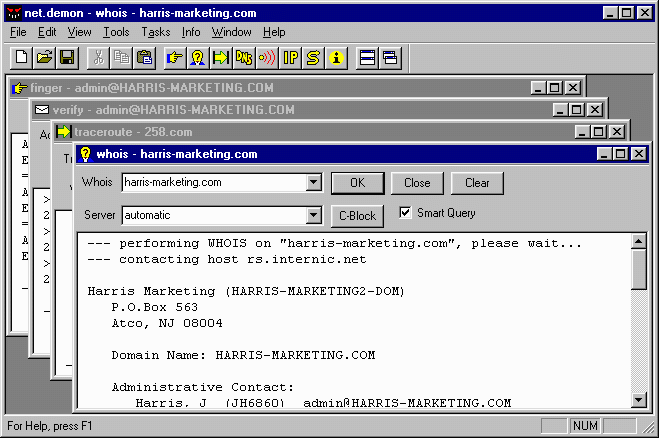Minimize the traceroute window
The width and height of the screenshot is (659, 438).
point(582,132)
